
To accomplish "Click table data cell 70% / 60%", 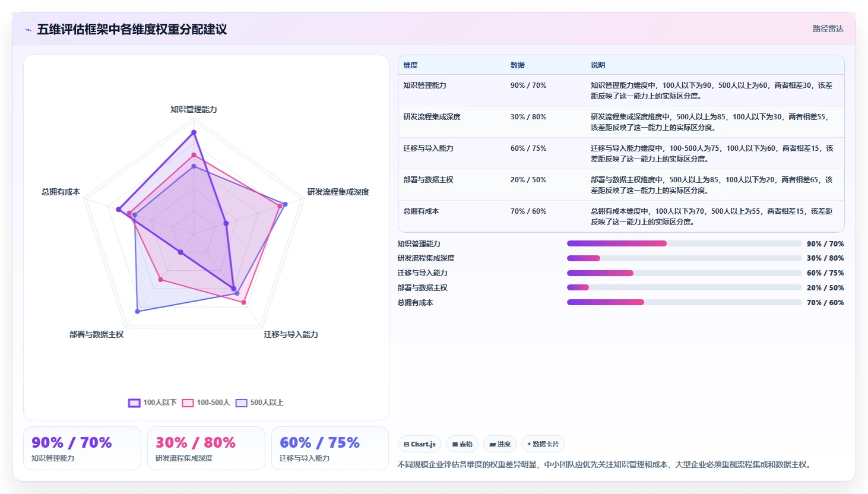I will (528, 211).
